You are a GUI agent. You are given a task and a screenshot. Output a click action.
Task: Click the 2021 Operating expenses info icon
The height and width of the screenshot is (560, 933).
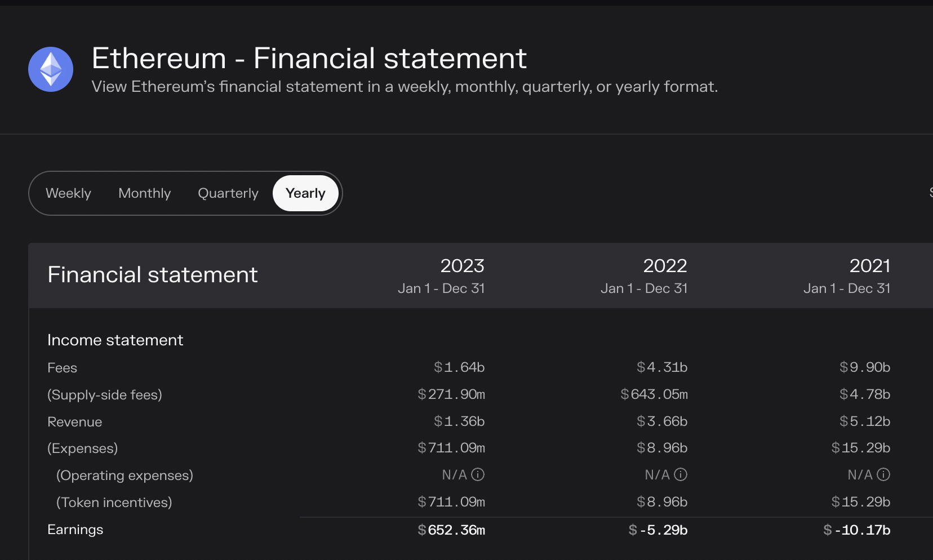[x=883, y=474]
